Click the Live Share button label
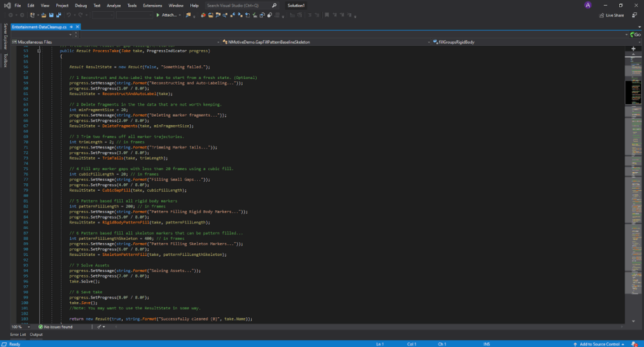This screenshot has width=644, height=347. [615, 15]
